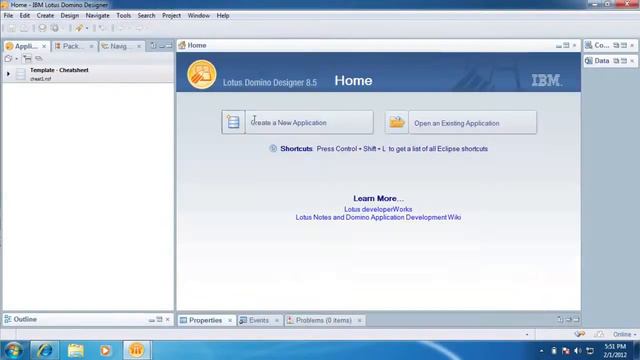Open the Tools menu
This screenshot has height=360, width=640.
(x=124, y=16)
